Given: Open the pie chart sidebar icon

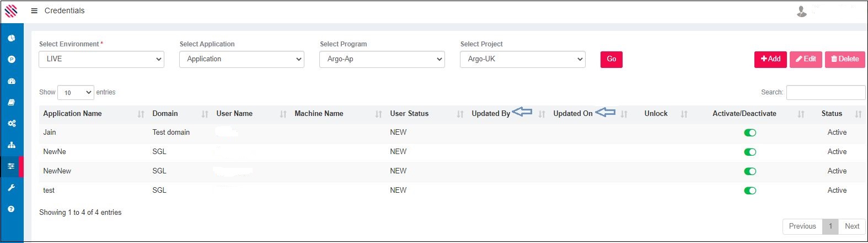Looking at the screenshot, I should coord(12,38).
